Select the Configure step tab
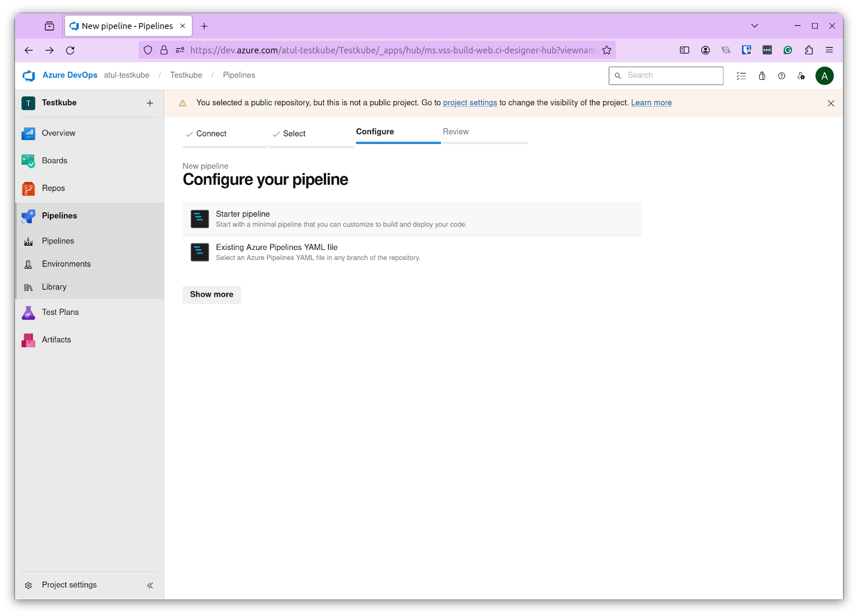 398,132
